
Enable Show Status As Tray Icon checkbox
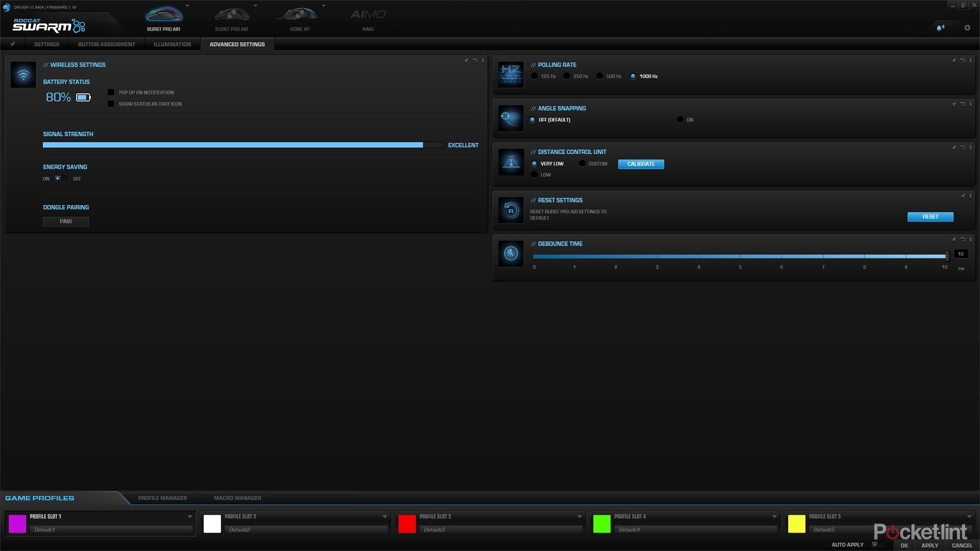[x=111, y=104]
